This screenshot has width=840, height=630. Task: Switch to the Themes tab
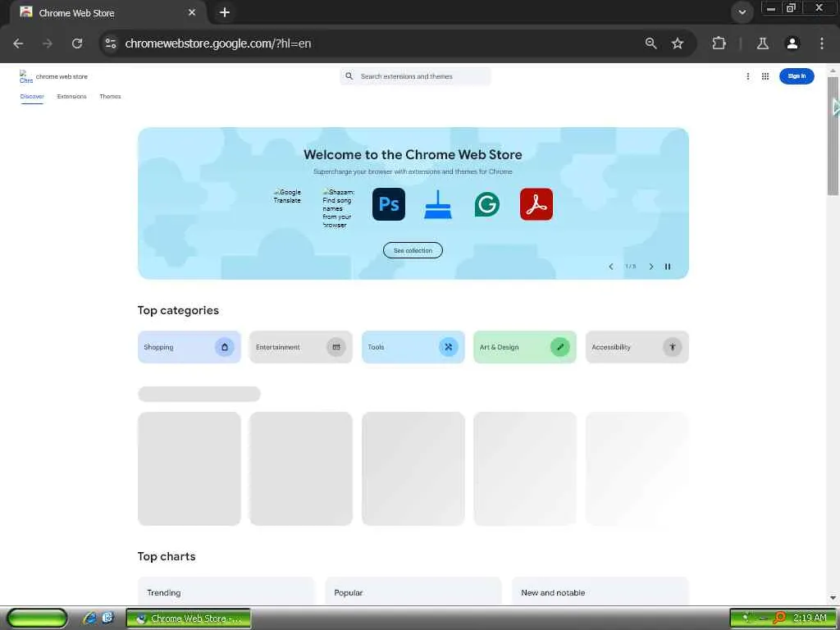coord(110,97)
